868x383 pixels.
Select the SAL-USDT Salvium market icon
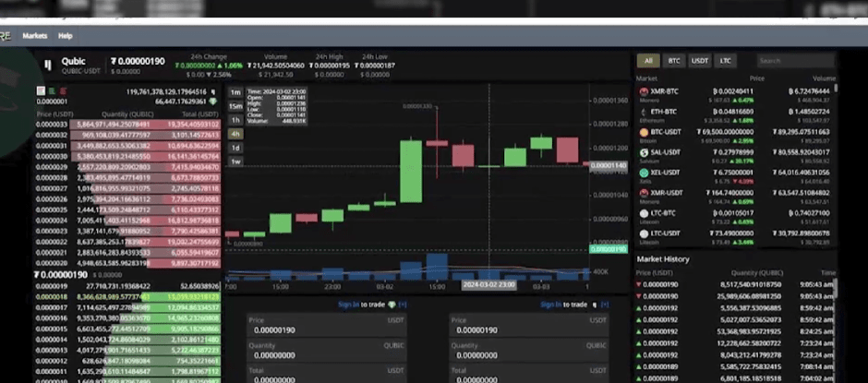pyautogui.click(x=644, y=152)
